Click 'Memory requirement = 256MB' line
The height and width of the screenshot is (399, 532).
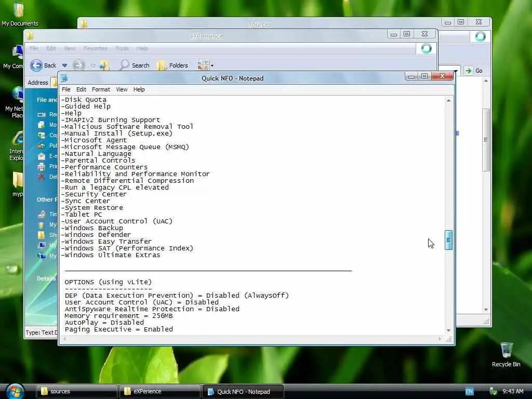pos(119,316)
